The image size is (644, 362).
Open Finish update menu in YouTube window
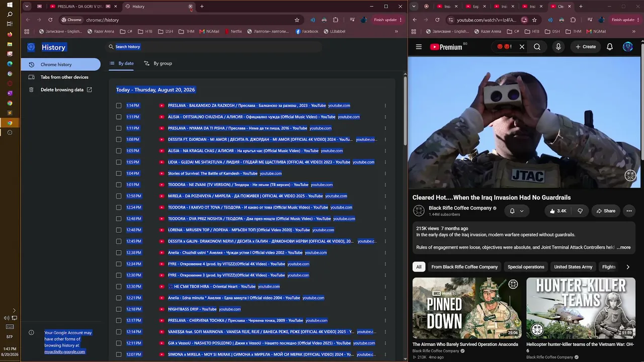coord(625,20)
